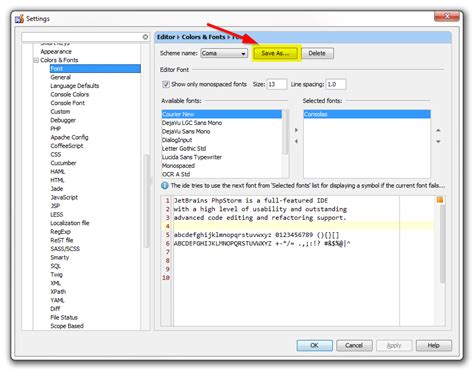Open Console Font settings
The width and height of the screenshot is (474, 371).
pos(68,103)
